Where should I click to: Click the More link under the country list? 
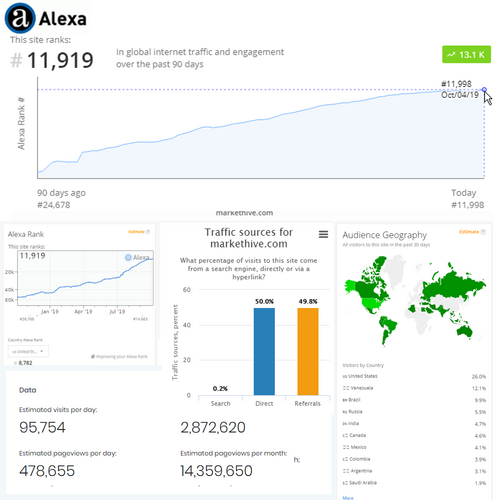[348, 498]
